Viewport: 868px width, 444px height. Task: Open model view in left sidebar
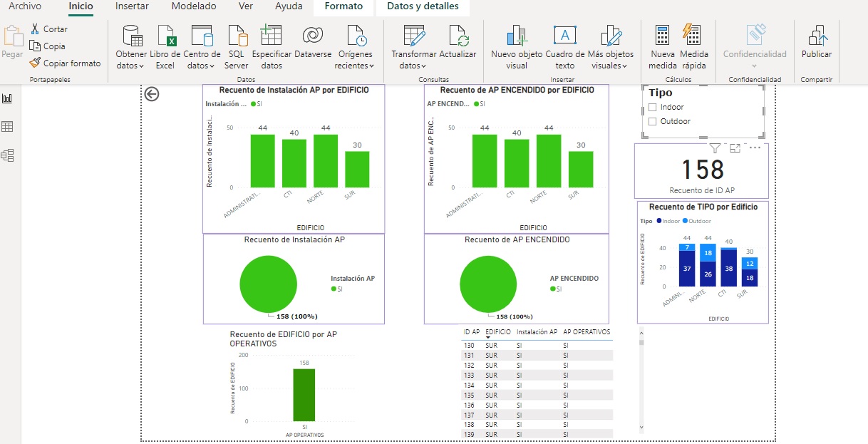tap(8, 155)
